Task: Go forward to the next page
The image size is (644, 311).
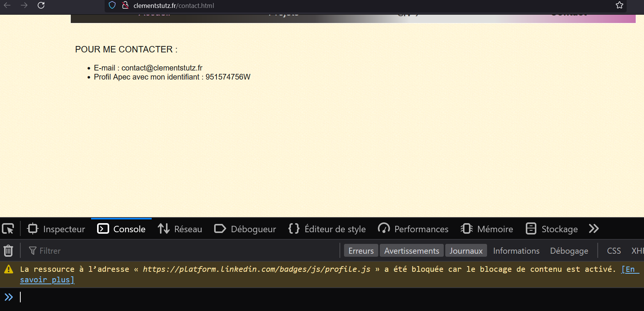Action: [x=24, y=5]
